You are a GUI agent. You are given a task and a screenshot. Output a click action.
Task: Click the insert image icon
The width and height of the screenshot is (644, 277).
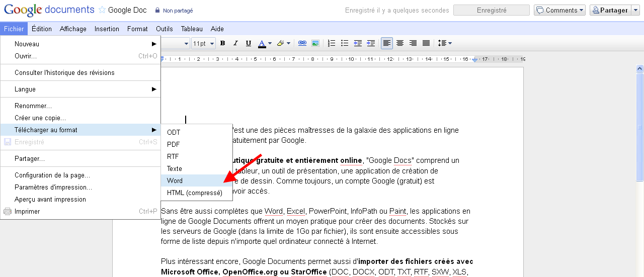point(315,43)
